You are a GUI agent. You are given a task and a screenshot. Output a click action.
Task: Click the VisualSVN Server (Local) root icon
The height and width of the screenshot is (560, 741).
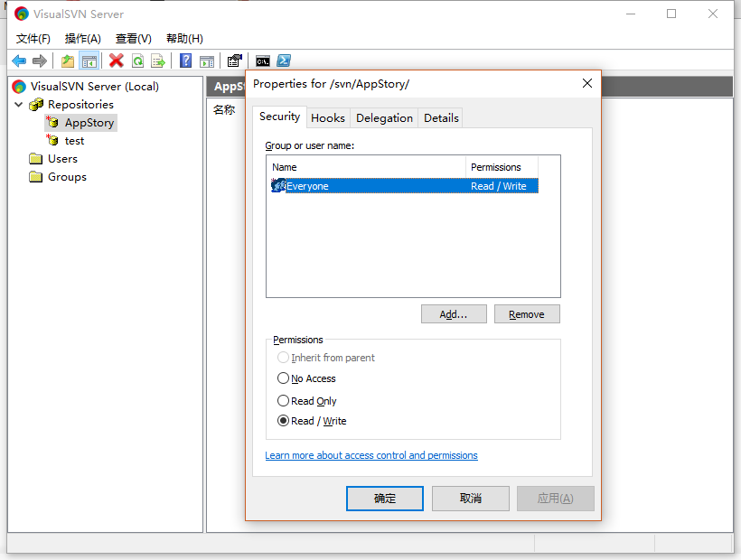pos(19,87)
